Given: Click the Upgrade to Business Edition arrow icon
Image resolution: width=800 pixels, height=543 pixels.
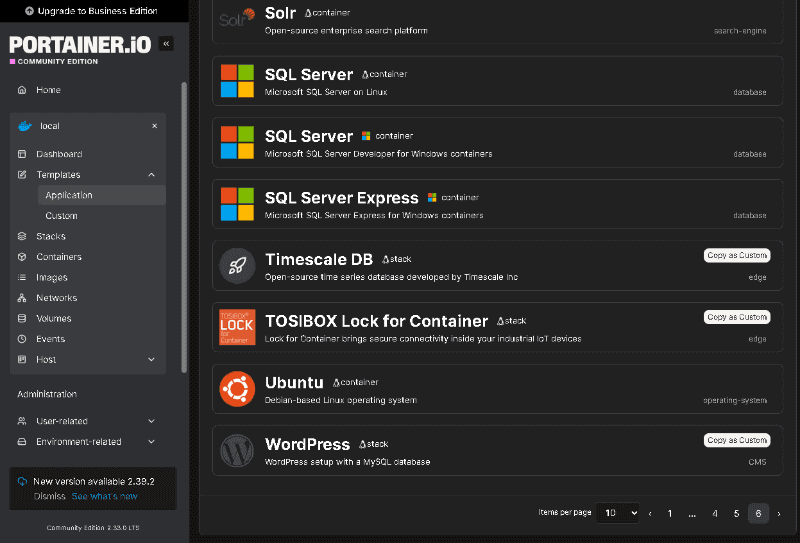Looking at the screenshot, I should click(29, 11).
